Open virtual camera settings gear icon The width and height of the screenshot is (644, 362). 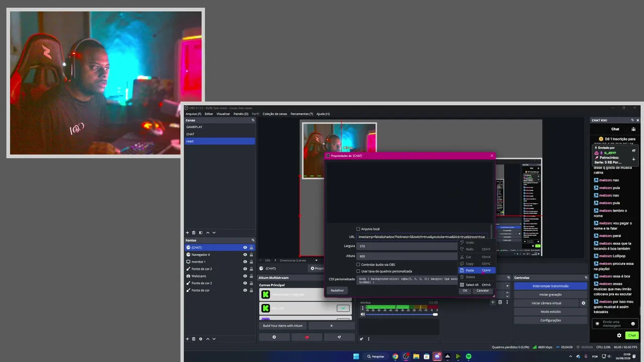click(x=584, y=303)
